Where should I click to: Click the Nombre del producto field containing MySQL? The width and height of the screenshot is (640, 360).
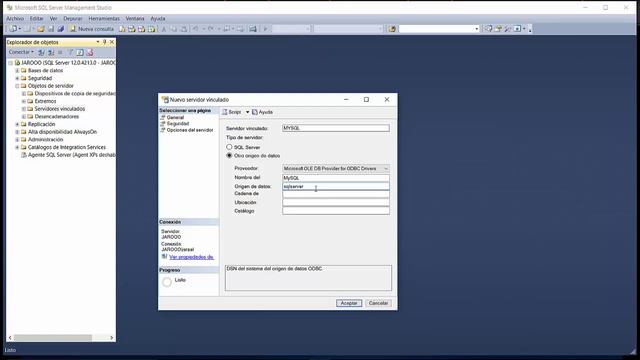pos(336,178)
